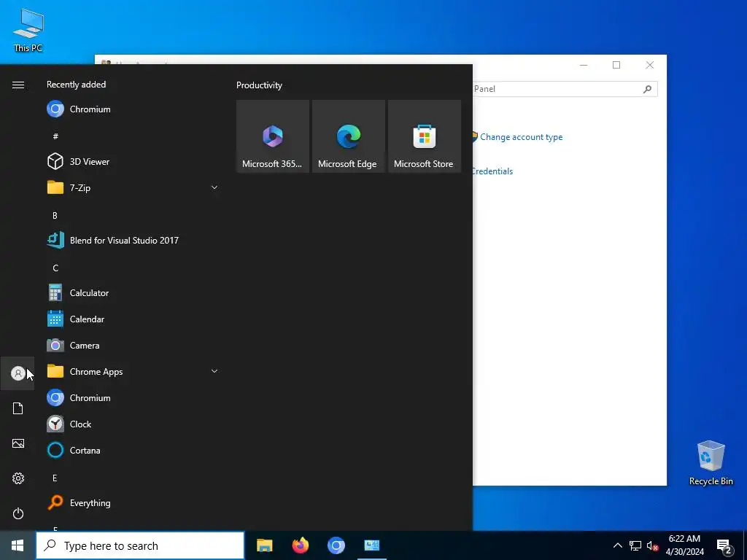Open Blend for Visual Studio 2017
This screenshot has width=747, height=560.
tap(133, 241)
